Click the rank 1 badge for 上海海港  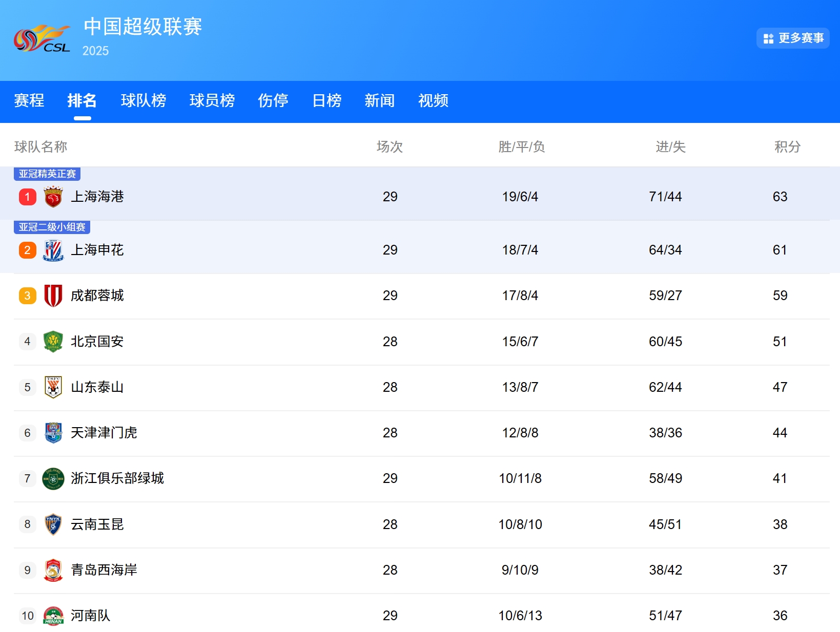tap(28, 197)
